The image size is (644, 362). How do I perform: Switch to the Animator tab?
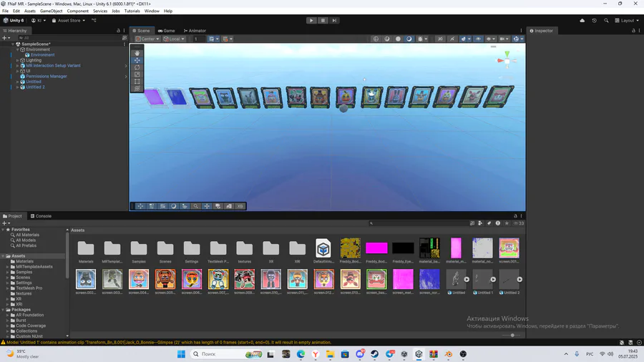195,31
